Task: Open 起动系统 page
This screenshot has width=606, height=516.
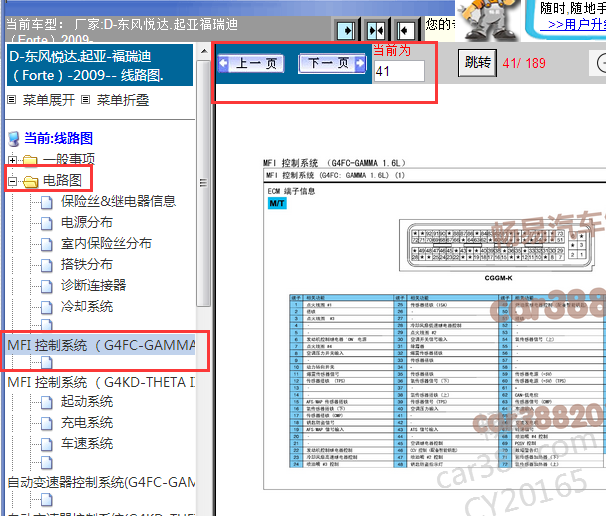Action: click(87, 402)
